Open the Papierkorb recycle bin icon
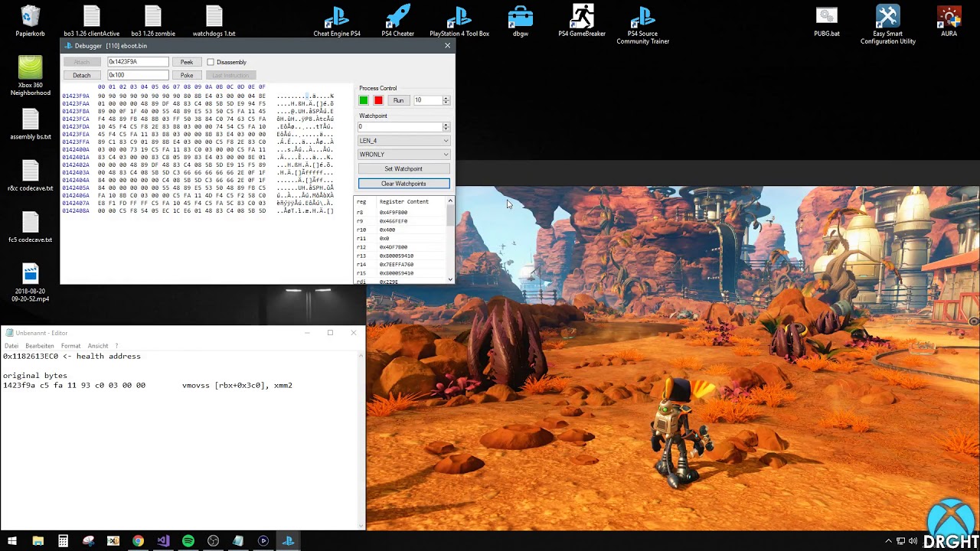980x551 pixels. click(x=31, y=21)
